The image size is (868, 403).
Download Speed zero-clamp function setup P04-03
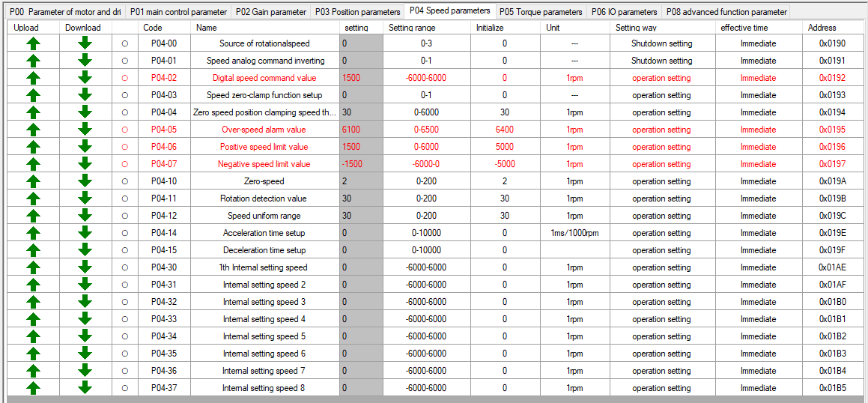pyautogui.click(x=85, y=95)
